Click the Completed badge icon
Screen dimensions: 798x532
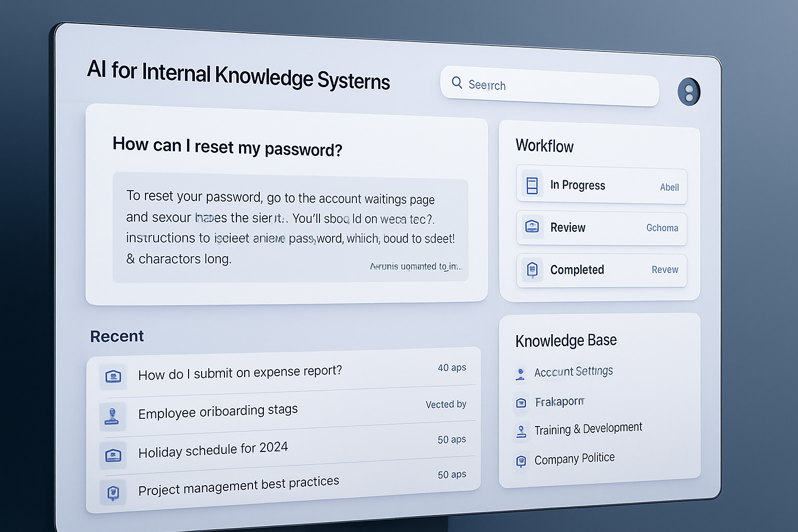(x=532, y=269)
